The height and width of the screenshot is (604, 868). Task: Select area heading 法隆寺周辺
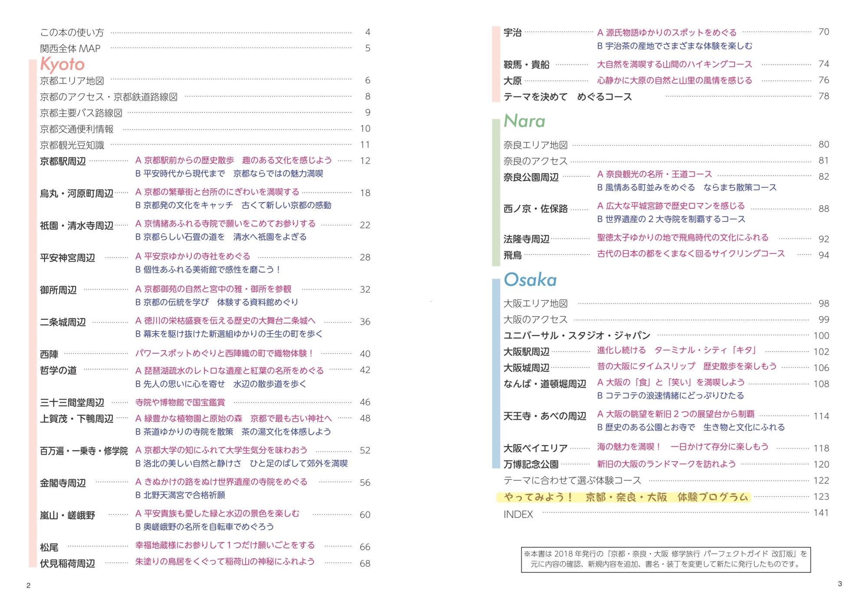pos(526,239)
